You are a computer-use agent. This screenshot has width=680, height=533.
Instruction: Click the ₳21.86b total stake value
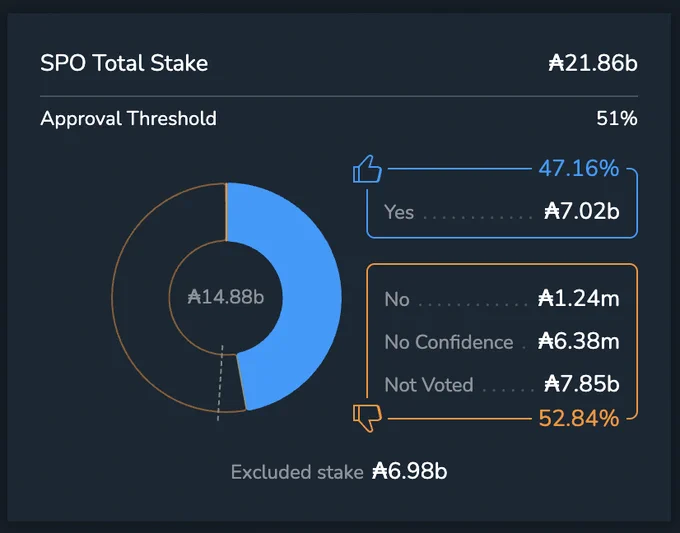(593, 63)
